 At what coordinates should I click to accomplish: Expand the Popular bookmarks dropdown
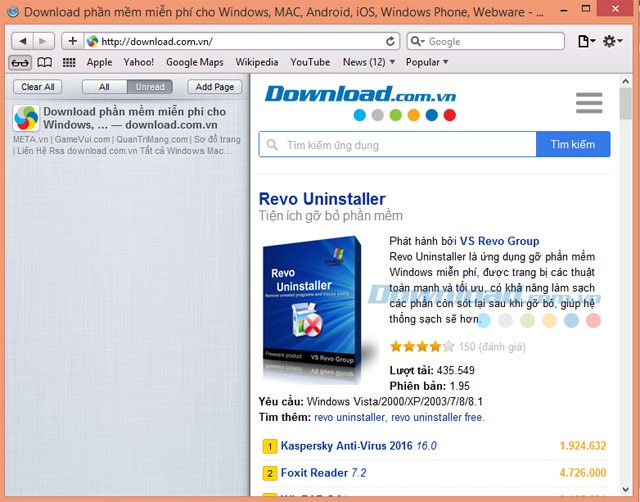coord(427,62)
